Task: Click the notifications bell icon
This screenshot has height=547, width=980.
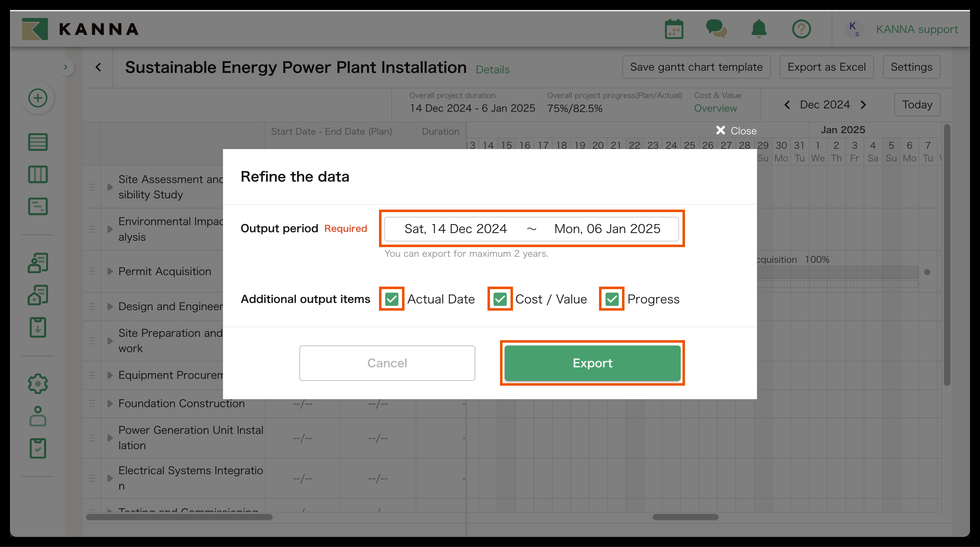Action: point(758,29)
